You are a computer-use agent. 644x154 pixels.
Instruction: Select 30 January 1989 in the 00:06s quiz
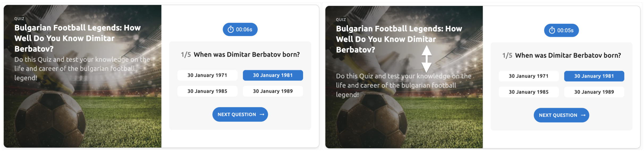(x=273, y=91)
